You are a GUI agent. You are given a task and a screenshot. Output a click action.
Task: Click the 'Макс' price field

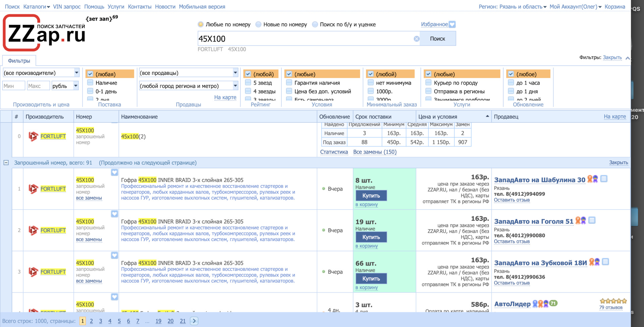tap(39, 86)
